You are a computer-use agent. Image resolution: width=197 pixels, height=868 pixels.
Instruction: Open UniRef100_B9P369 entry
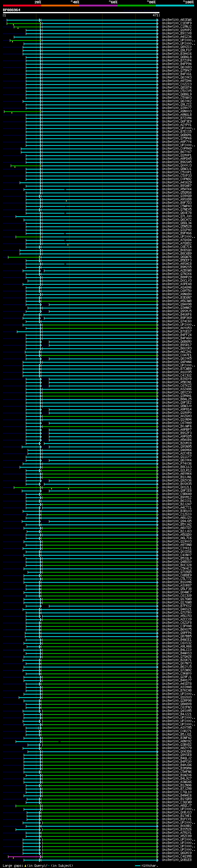coord(177,318)
